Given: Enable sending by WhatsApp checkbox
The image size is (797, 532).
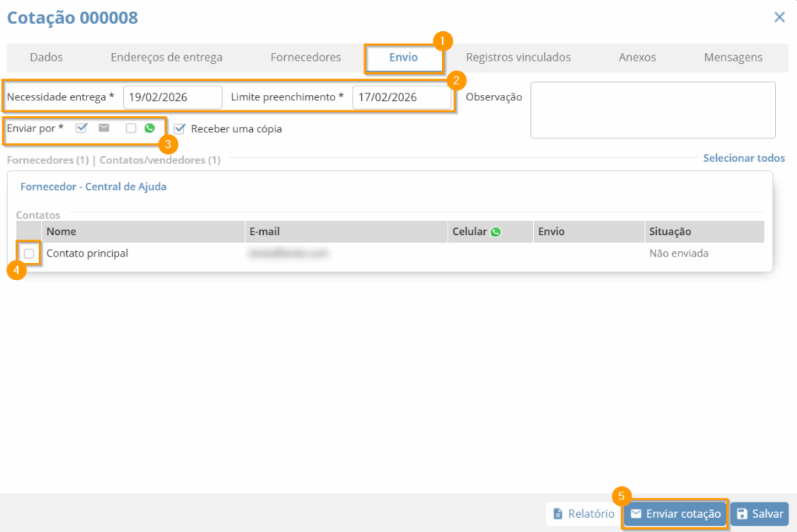Looking at the screenshot, I should tap(131, 128).
